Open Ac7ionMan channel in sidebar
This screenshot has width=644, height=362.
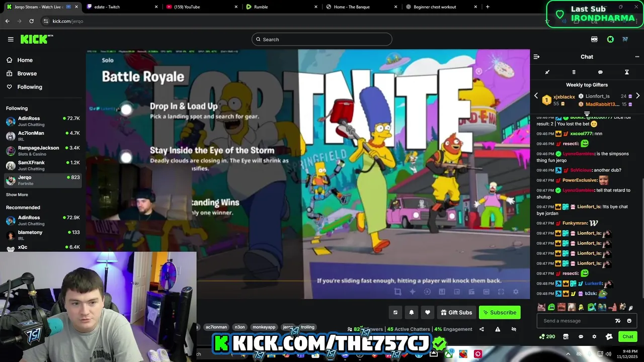(x=42, y=136)
